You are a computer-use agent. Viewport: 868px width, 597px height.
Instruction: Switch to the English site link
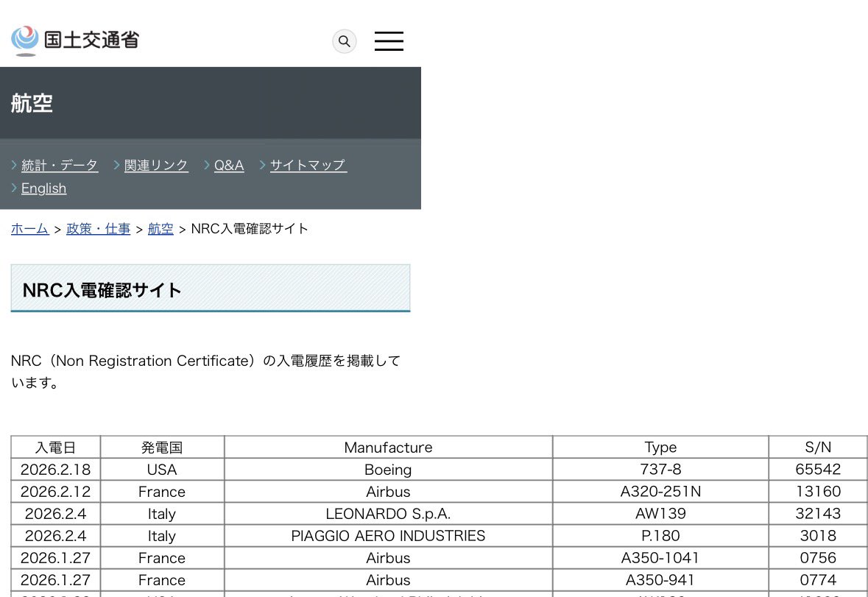click(x=43, y=188)
